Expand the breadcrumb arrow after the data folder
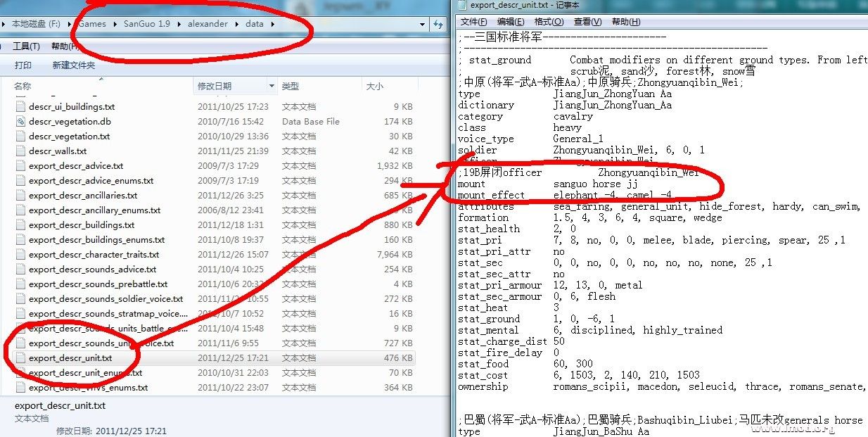This screenshot has width=868, height=437. click(x=272, y=24)
